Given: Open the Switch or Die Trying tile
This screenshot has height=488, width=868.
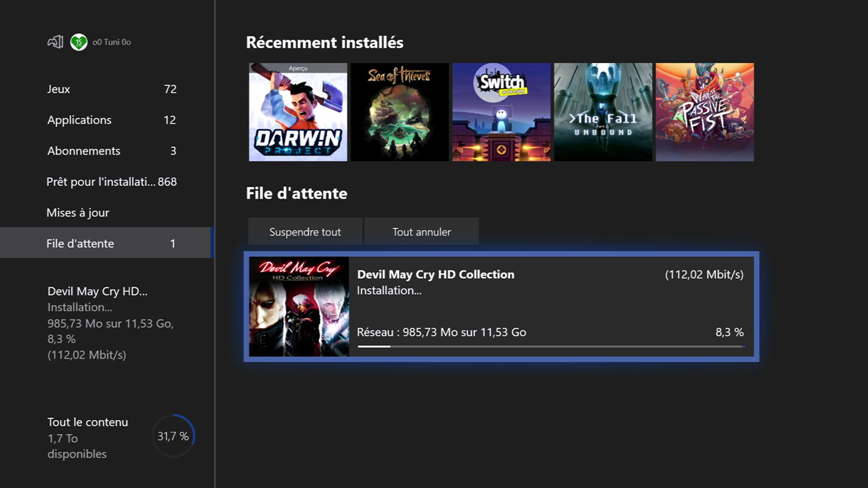Looking at the screenshot, I should 501,112.
